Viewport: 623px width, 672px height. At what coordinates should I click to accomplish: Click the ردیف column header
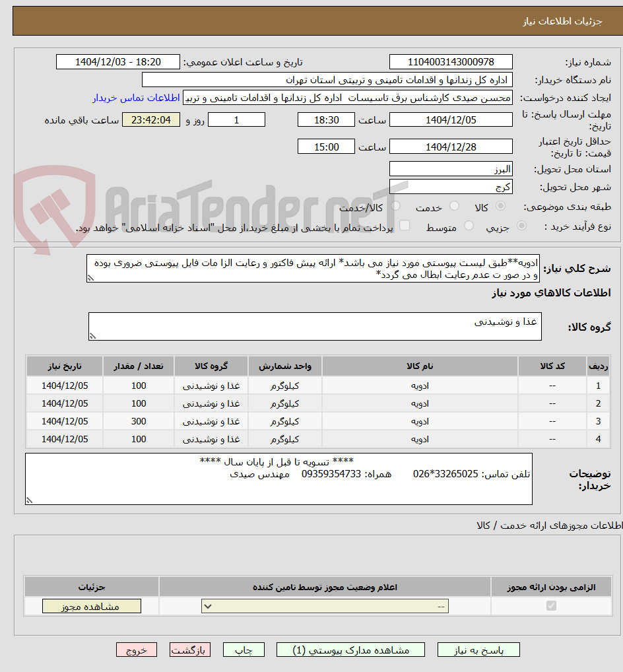click(x=598, y=366)
